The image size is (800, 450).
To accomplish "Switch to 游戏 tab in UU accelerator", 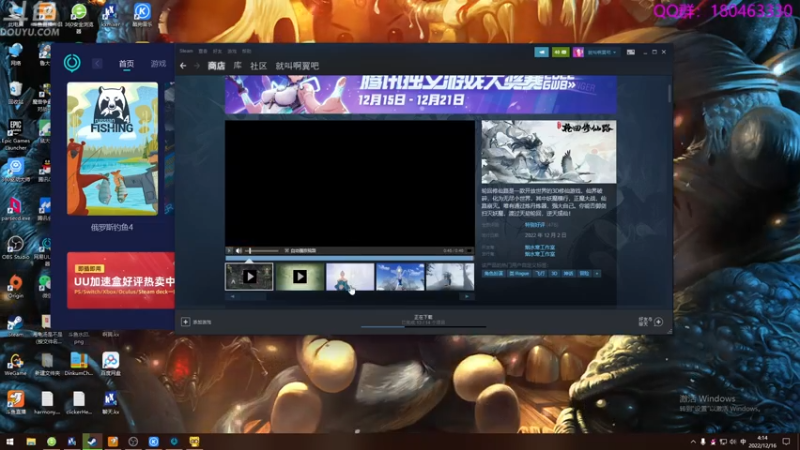I will pos(158,64).
